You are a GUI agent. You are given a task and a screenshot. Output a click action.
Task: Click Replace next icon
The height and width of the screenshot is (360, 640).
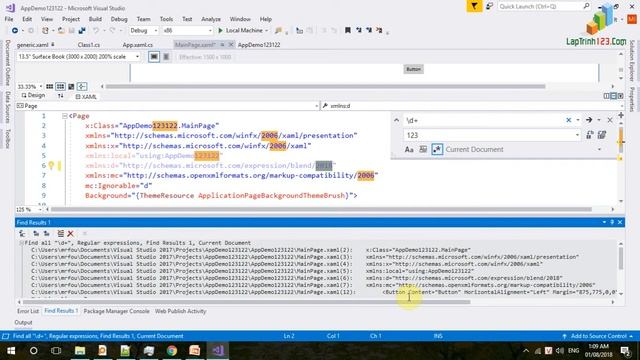pos(590,135)
